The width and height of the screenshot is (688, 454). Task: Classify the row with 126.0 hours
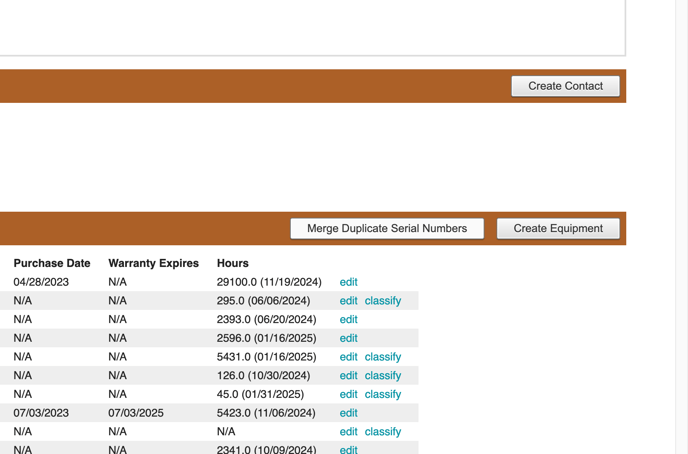click(382, 376)
